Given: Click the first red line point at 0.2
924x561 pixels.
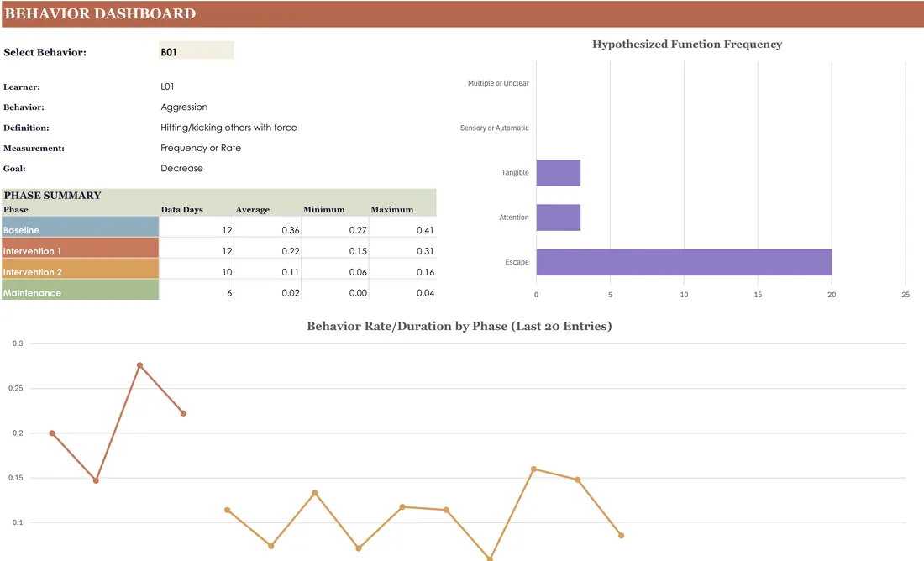Looking at the screenshot, I should coord(52,433).
